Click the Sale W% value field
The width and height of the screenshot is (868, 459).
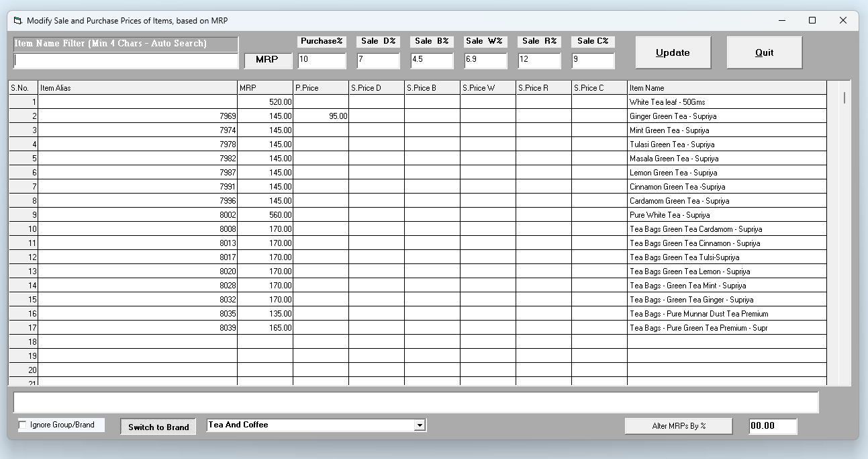[485, 60]
